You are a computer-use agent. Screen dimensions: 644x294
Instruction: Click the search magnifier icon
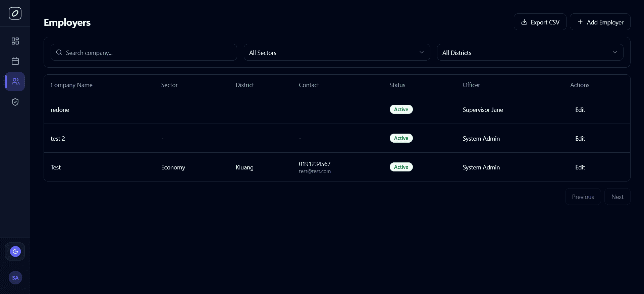[59, 53]
